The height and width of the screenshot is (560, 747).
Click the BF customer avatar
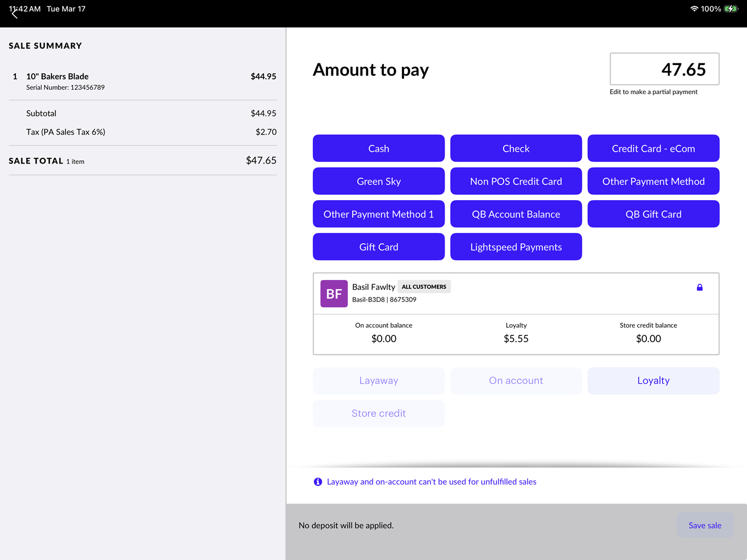334,294
